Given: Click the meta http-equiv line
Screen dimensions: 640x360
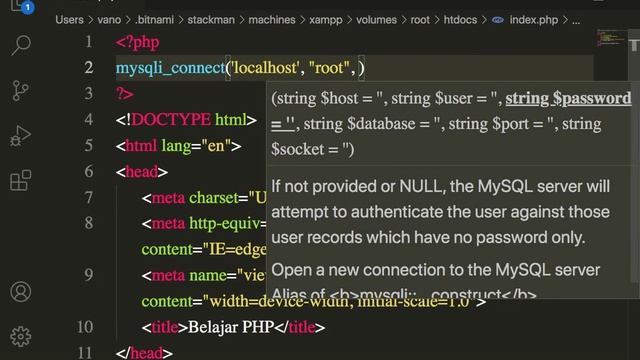Looking at the screenshot, I should tap(204, 224).
